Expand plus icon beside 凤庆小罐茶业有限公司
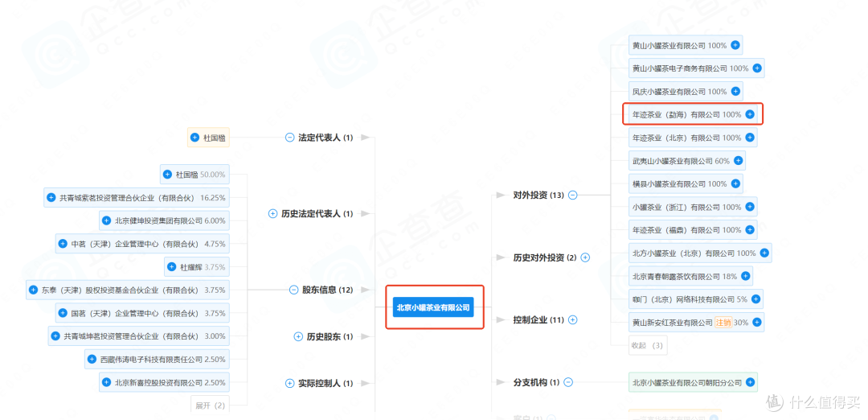 coord(735,92)
